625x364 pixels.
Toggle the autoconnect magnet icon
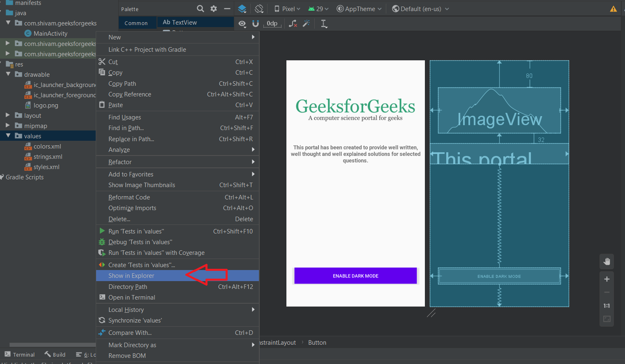pyautogui.click(x=255, y=24)
